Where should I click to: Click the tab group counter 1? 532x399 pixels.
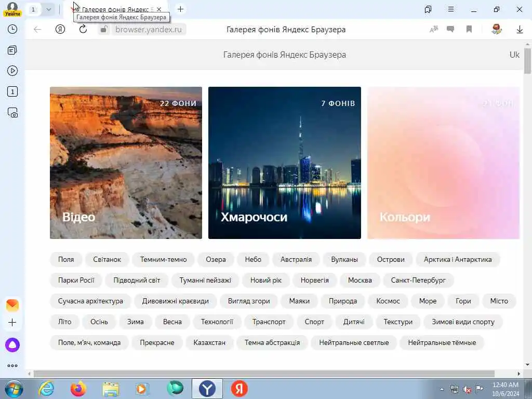tap(34, 9)
